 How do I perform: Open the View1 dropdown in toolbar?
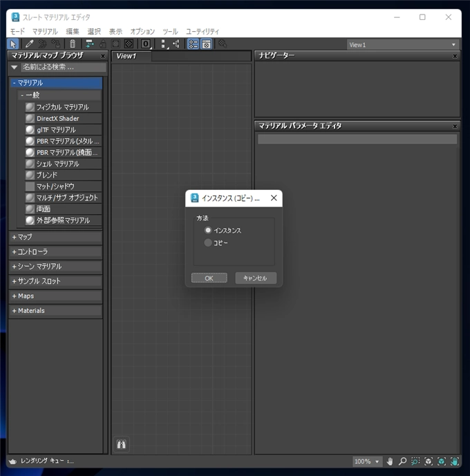(x=402, y=45)
